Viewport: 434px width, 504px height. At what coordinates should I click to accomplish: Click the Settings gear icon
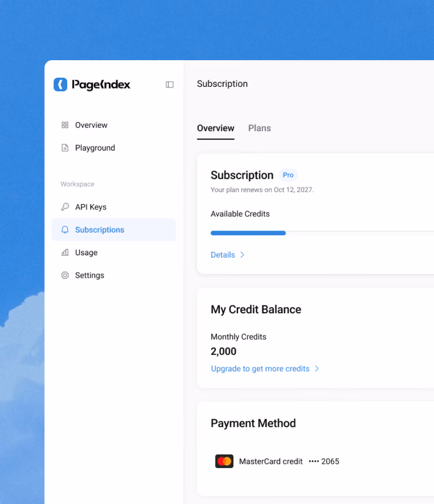65,275
